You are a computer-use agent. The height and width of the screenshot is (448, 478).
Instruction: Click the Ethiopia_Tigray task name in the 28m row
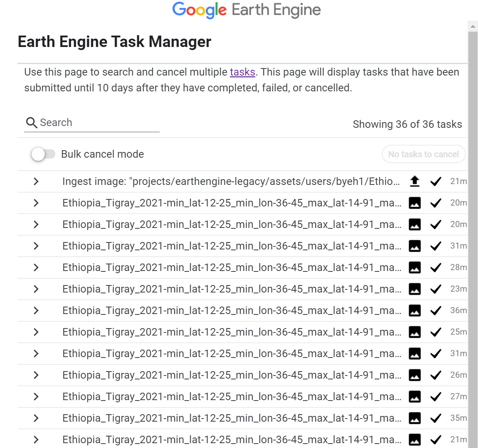pos(232,267)
